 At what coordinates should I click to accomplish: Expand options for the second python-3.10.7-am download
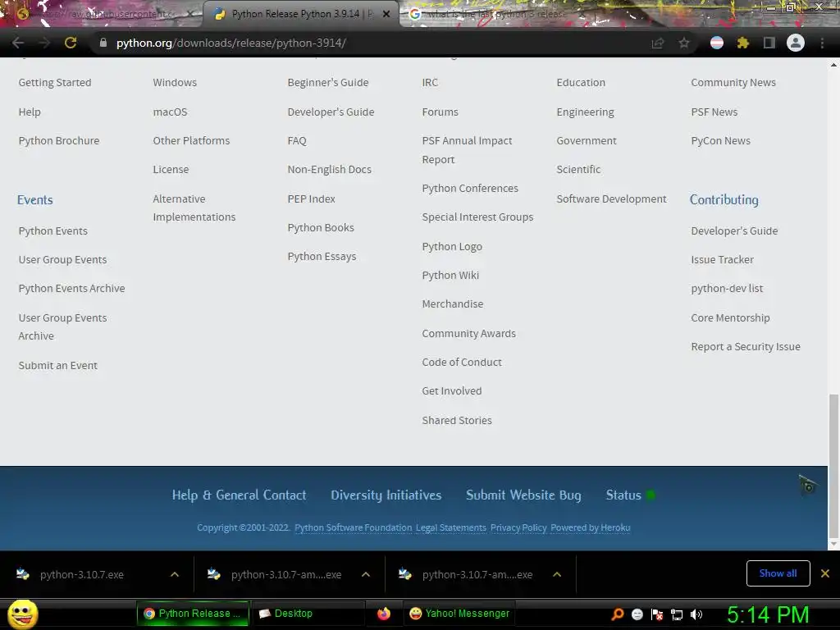tap(366, 574)
